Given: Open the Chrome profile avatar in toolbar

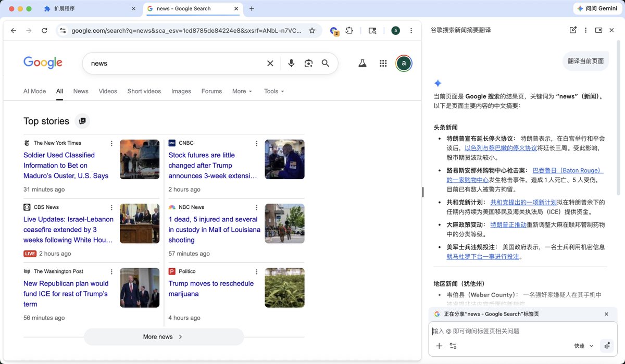Looking at the screenshot, I should pyautogui.click(x=396, y=31).
